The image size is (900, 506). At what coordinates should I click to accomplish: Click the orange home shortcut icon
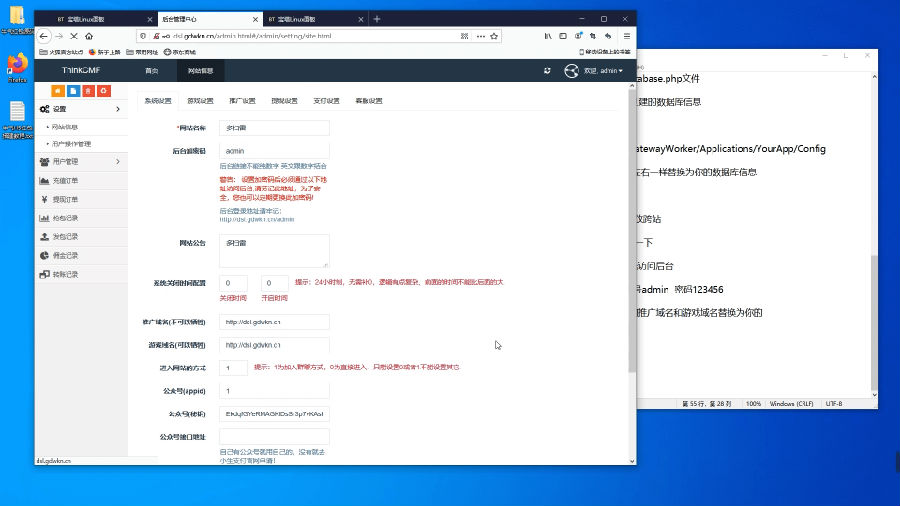coord(57,91)
